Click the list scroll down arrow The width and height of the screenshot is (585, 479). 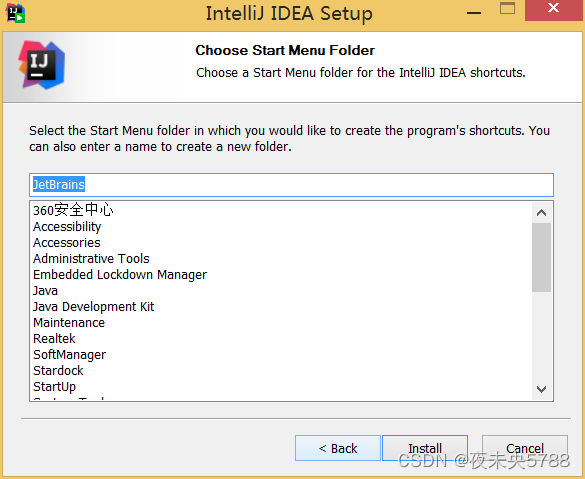(541, 389)
